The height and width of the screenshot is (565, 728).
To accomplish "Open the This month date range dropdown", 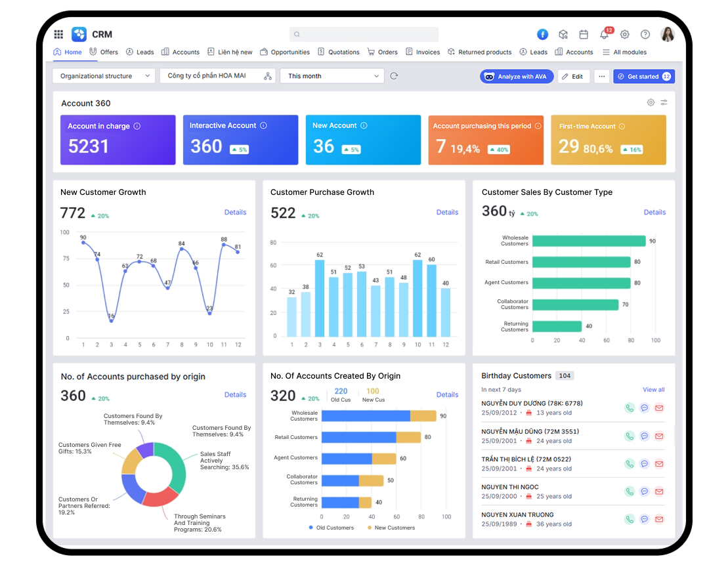I will click(332, 75).
